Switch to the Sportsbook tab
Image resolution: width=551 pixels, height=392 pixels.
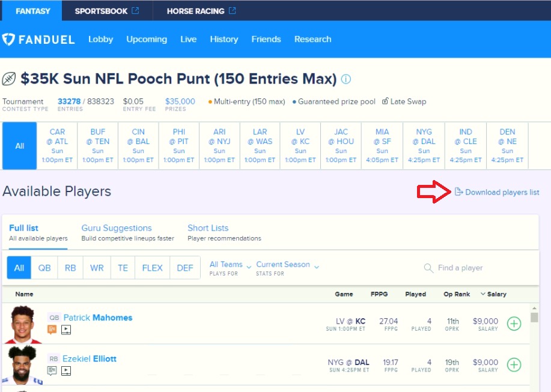pyautogui.click(x=107, y=11)
